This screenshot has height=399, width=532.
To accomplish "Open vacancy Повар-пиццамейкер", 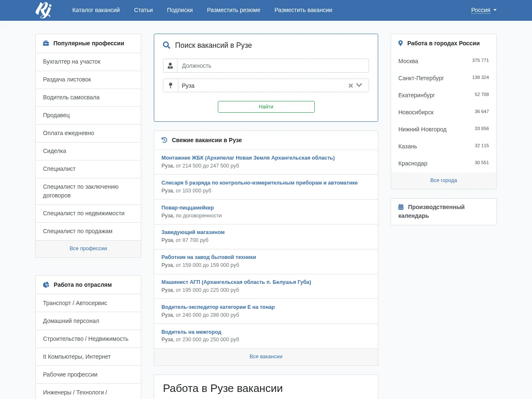I will coord(187,208).
